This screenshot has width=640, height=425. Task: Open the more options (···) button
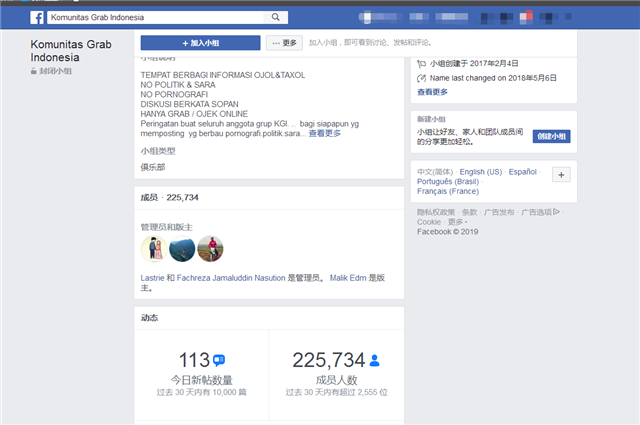tap(284, 43)
